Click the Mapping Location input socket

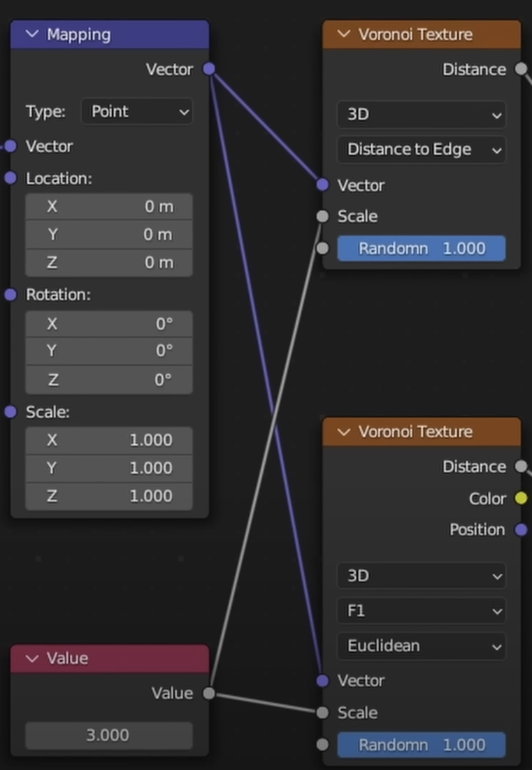pos(10,178)
